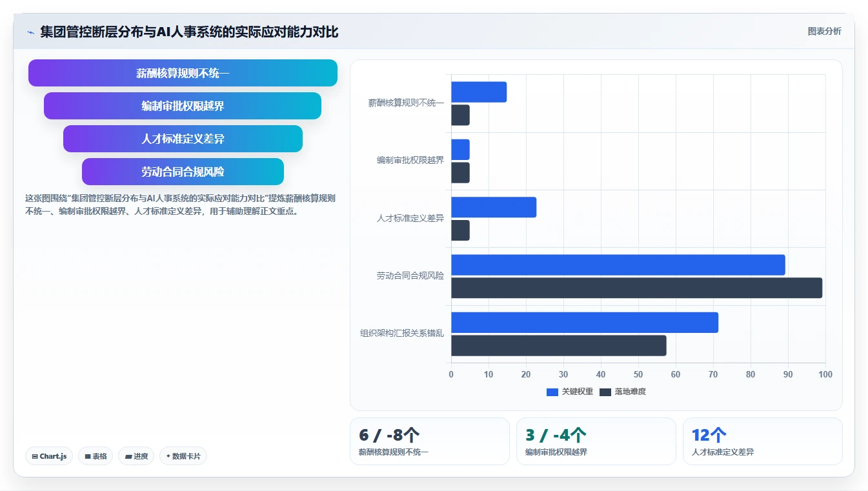Open the 12个 data card
Image resolution: width=868 pixels, height=491 pixels.
coord(763,441)
